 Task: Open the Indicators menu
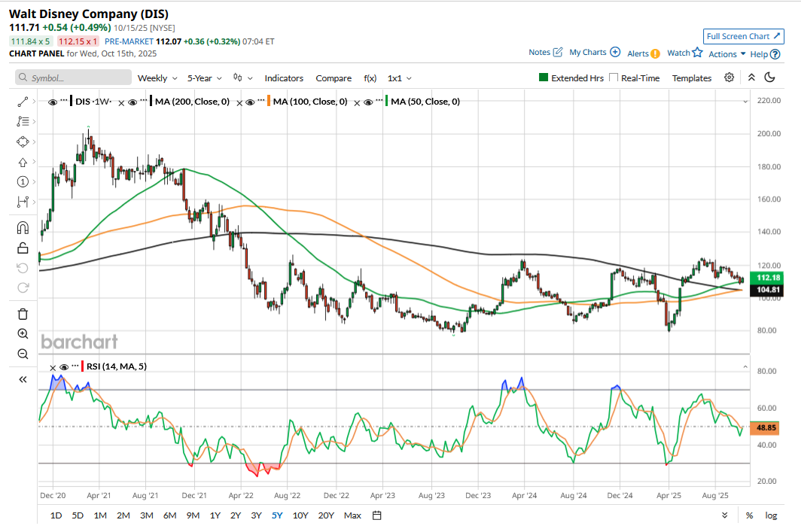click(284, 78)
